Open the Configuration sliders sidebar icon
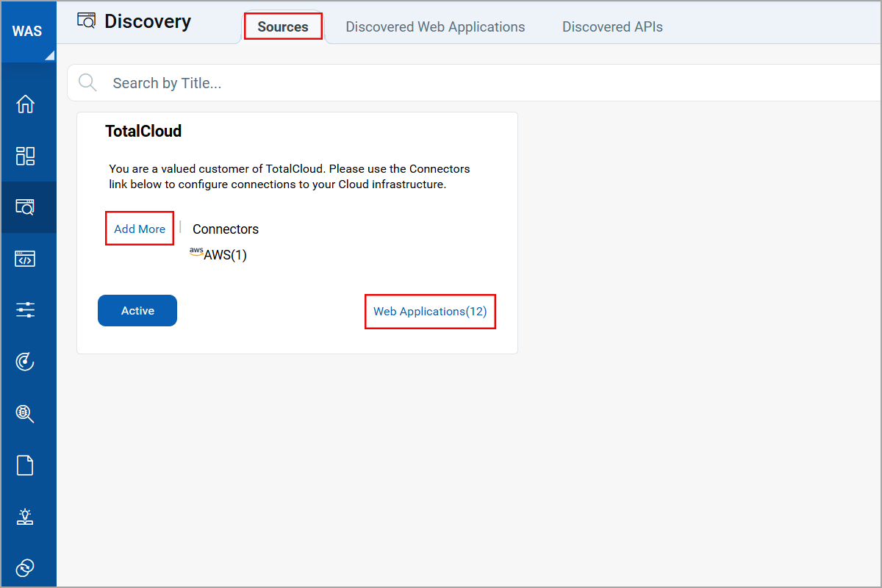This screenshot has height=588, width=882. point(26,310)
